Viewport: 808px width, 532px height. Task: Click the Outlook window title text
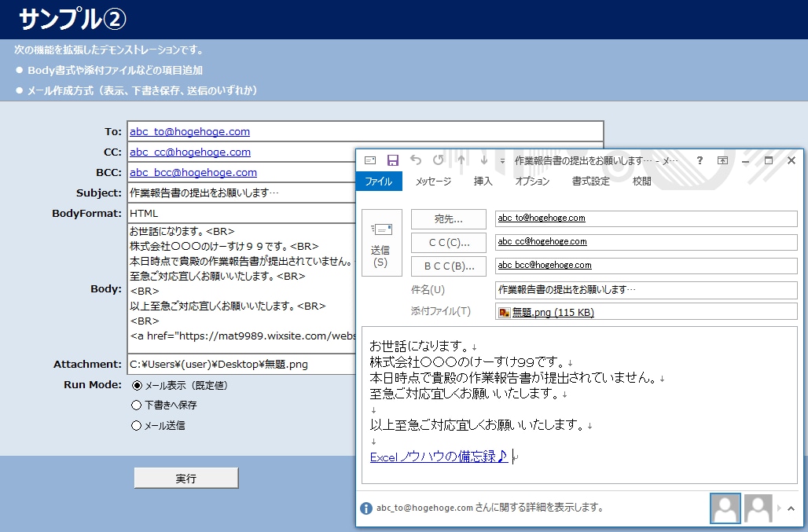coord(596,160)
